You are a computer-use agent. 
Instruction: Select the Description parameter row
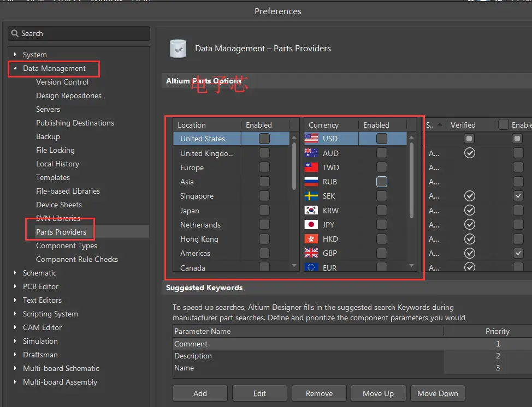click(x=352, y=356)
